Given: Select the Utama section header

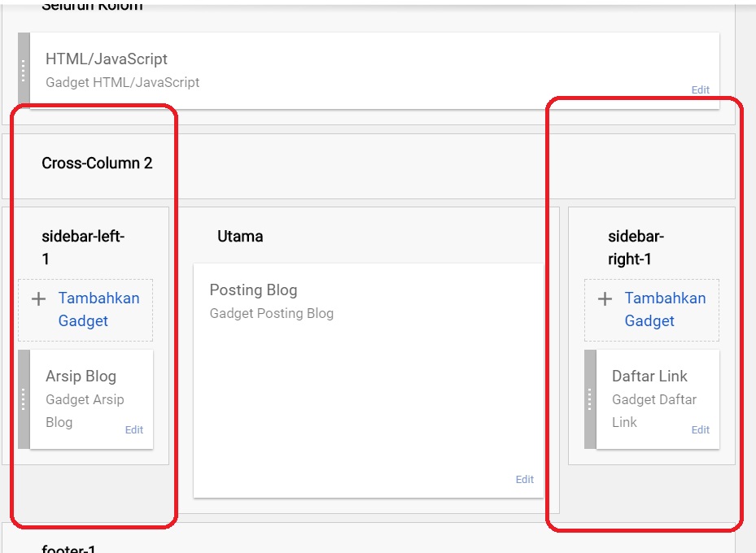Looking at the screenshot, I should click(x=239, y=236).
